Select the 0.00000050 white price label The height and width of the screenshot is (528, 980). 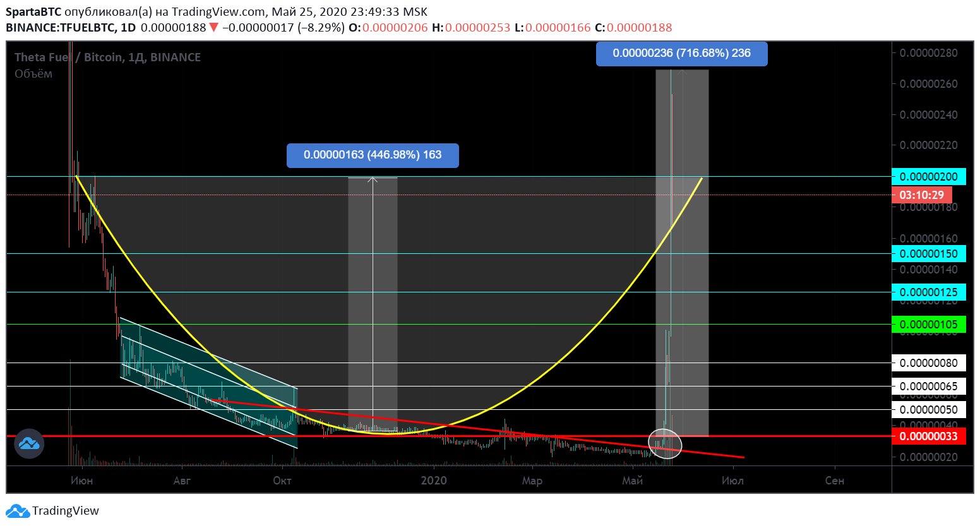(929, 410)
